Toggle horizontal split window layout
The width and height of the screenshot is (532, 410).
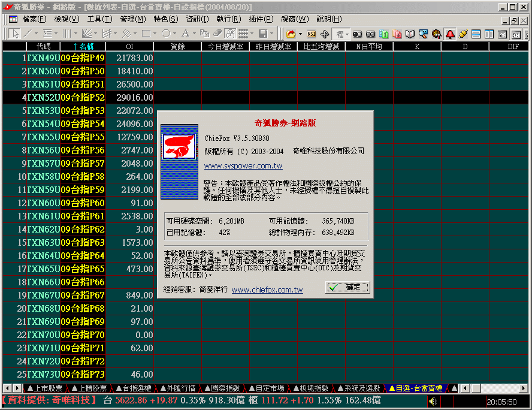pos(476,34)
